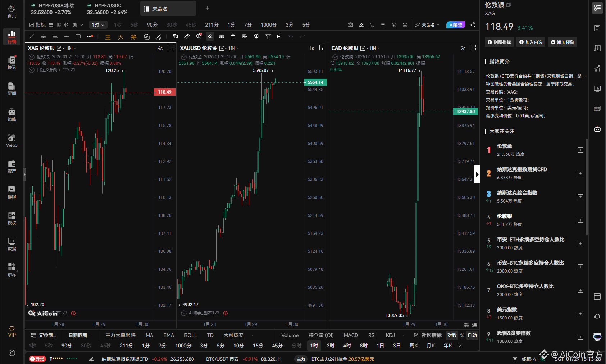The width and height of the screenshot is (606, 364).
Task: Maximize the CAD 伦敦铜 chart pane
Action: pyautogui.click(x=473, y=48)
